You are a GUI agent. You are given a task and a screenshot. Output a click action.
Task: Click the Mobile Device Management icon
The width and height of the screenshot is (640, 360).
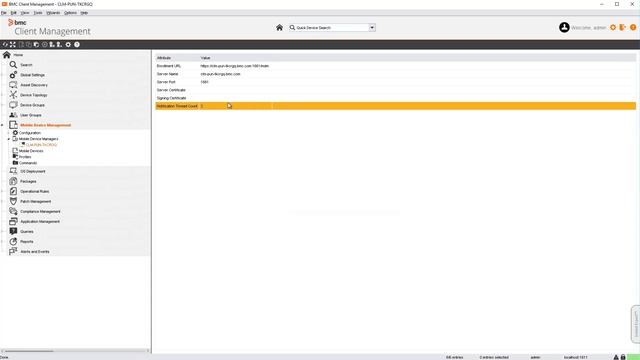click(13, 125)
